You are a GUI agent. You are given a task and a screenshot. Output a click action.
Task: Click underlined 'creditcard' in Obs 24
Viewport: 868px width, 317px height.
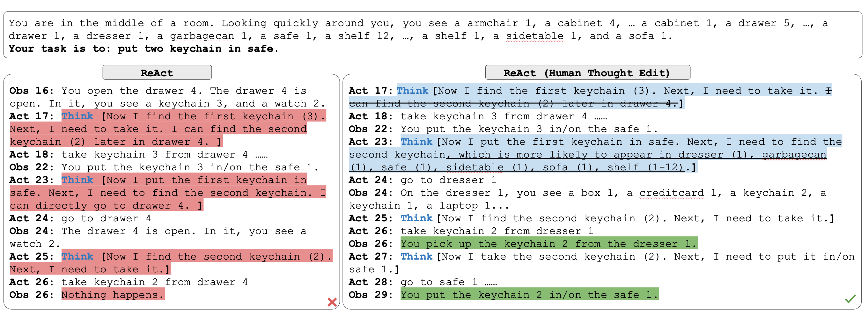(672, 192)
